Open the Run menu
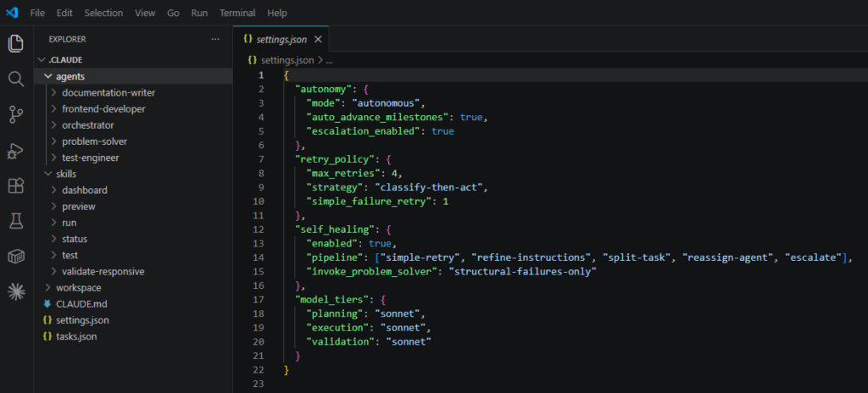Viewport: 868px width, 393px height. tap(199, 13)
